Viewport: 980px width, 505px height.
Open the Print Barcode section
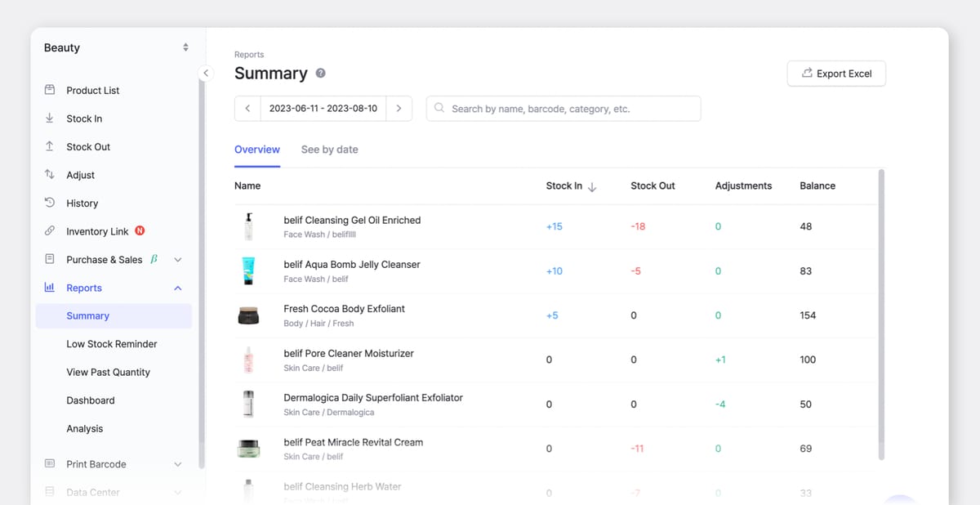pyautogui.click(x=94, y=463)
